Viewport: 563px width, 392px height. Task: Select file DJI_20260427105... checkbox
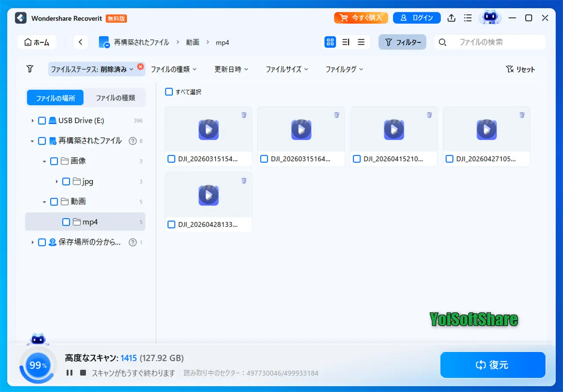click(450, 159)
